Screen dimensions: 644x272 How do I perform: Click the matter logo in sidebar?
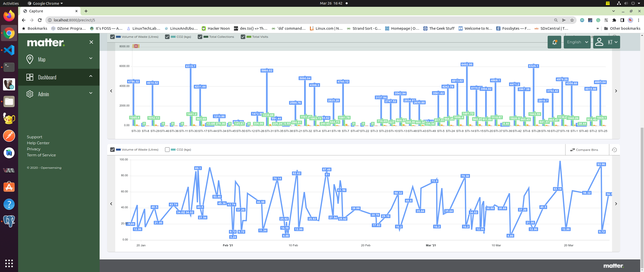[x=46, y=42]
